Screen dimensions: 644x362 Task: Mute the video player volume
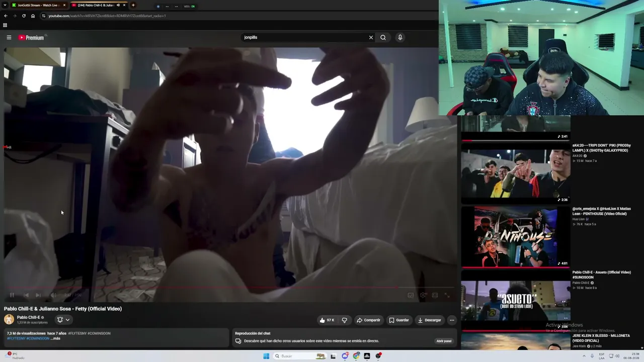tap(52, 295)
